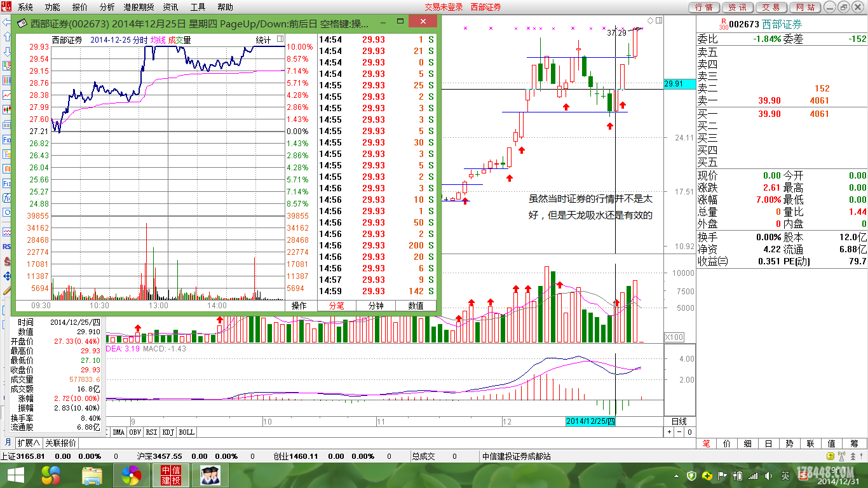868x488 pixels.
Task: Click the 交易 button at top right
Action: 771,7
